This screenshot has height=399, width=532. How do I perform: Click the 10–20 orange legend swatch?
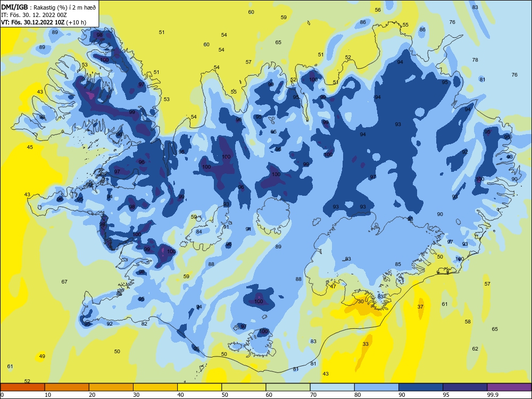click(67, 387)
